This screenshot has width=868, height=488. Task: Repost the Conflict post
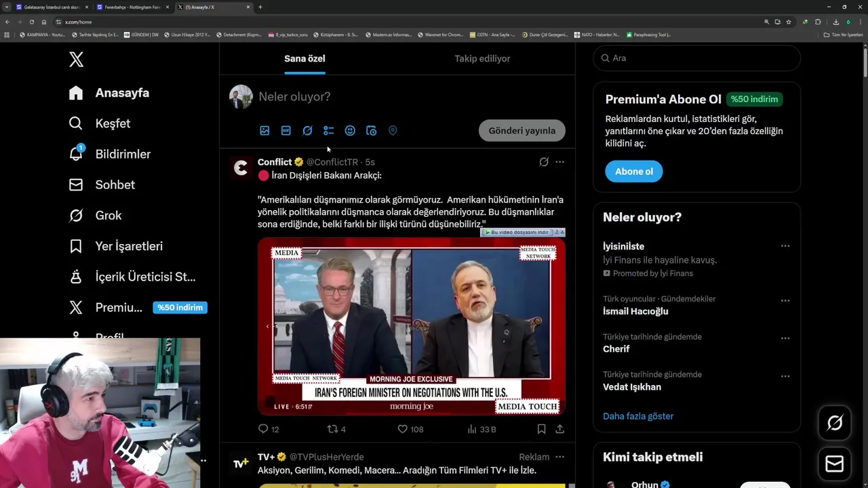point(336,429)
